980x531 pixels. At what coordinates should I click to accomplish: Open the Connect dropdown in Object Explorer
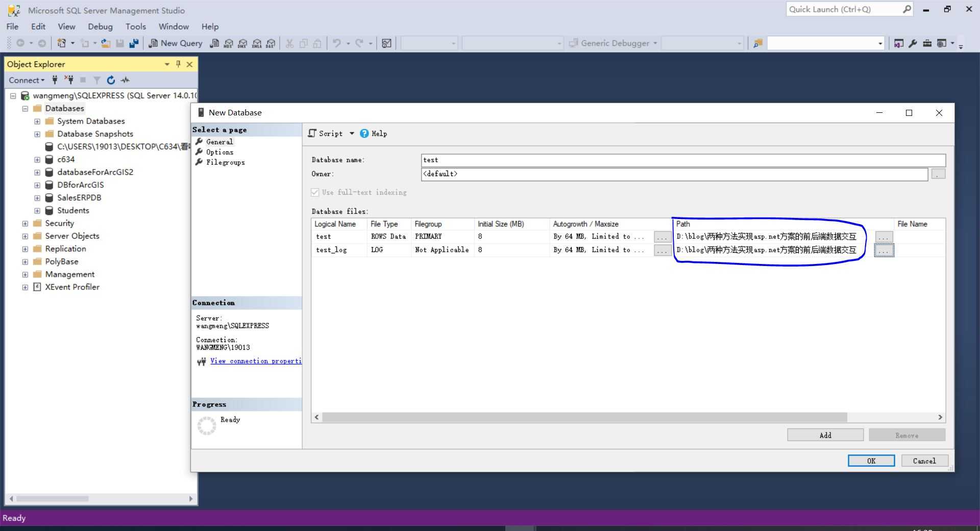tap(27, 80)
